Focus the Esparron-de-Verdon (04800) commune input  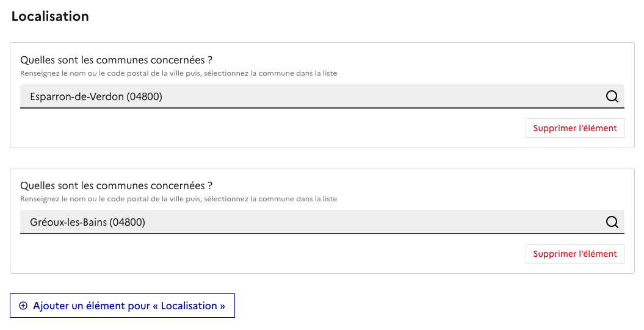pyautogui.click(x=322, y=96)
